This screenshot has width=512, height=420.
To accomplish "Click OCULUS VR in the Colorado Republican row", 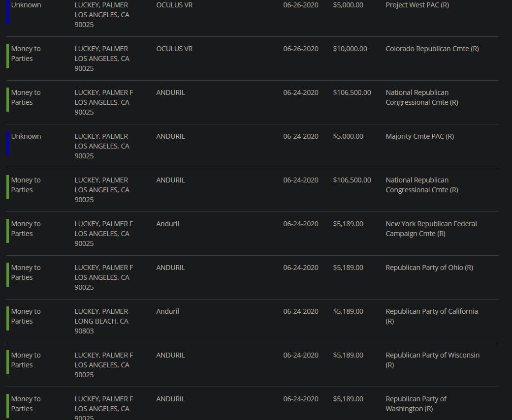I will click(x=174, y=49).
